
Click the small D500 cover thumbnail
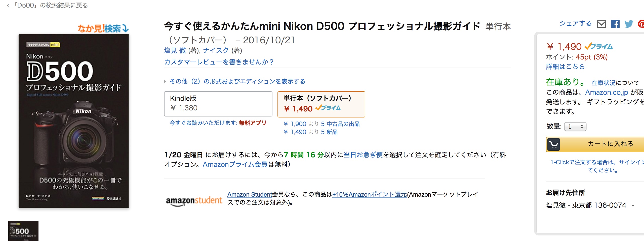tap(23, 231)
